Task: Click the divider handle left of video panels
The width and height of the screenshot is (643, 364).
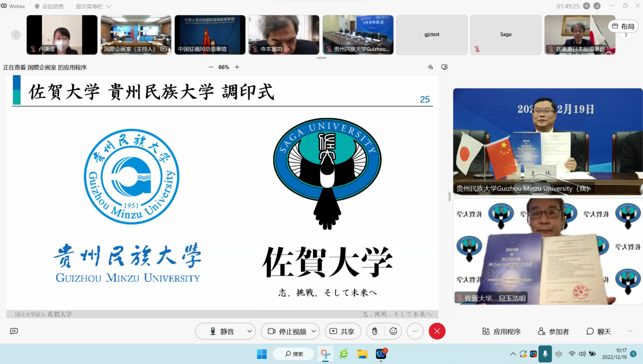Action: click(449, 196)
